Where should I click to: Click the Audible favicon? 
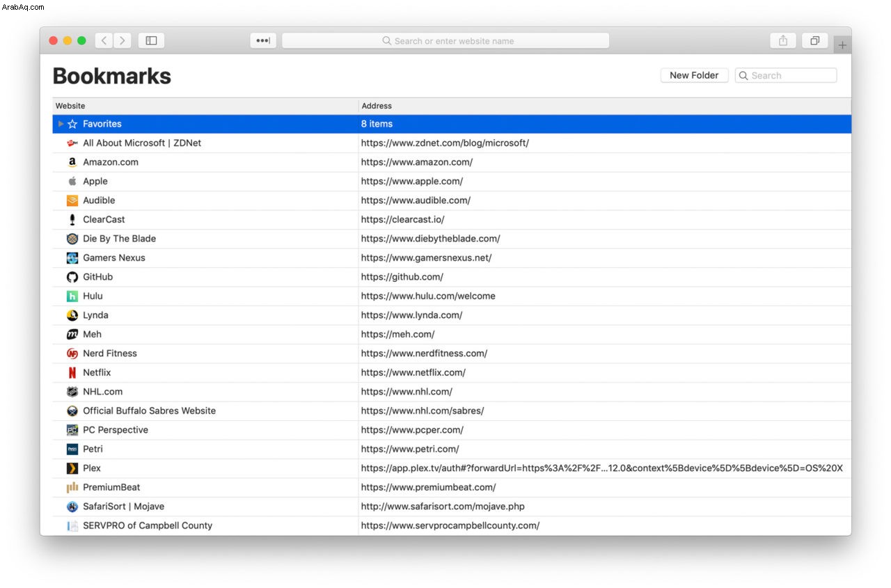[x=72, y=200]
